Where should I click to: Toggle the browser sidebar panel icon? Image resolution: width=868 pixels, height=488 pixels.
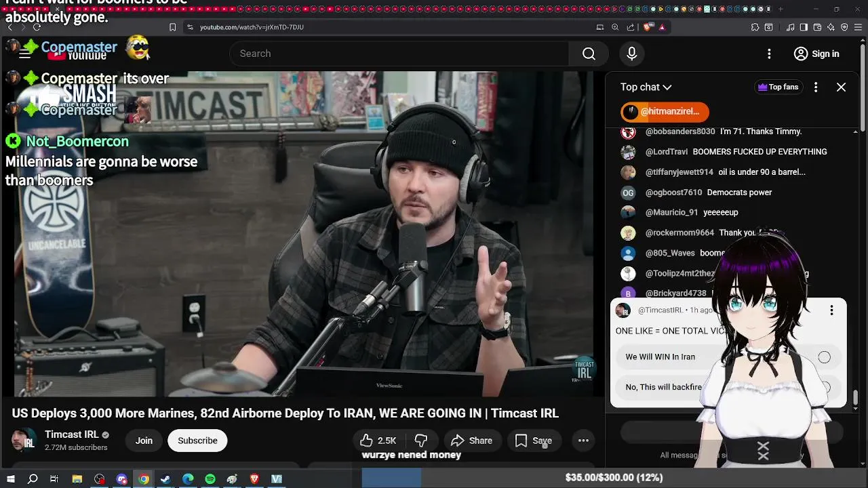(x=804, y=27)
